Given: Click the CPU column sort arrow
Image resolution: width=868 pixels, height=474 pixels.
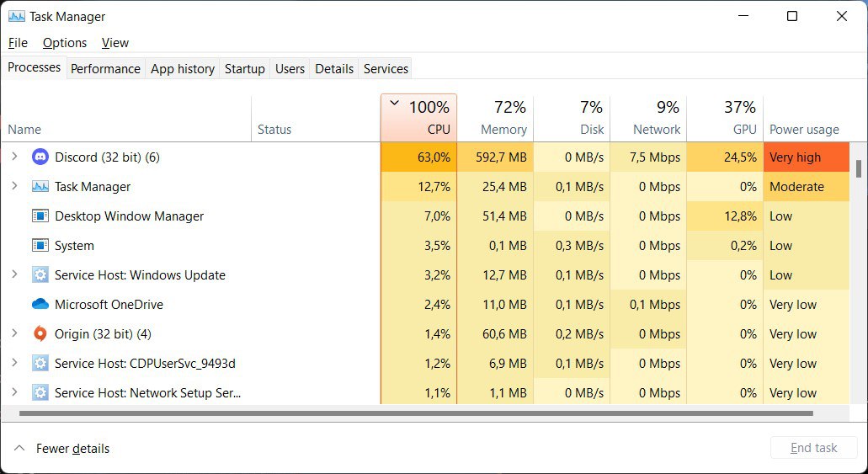Looking at the screenshot, I should [x=394, y=103].
